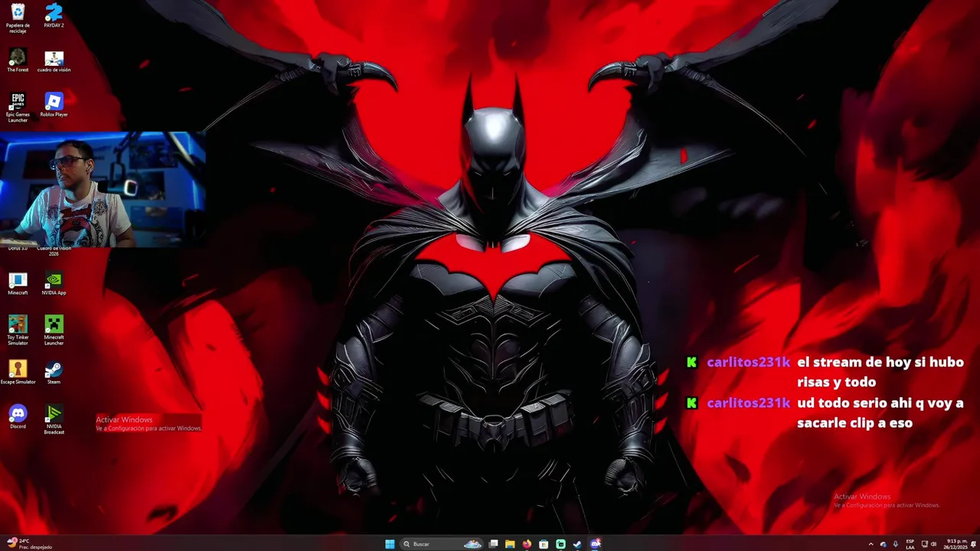
Task: Open Steam from the taskbar
Action: pyautogui.click(x=577, y=544)
